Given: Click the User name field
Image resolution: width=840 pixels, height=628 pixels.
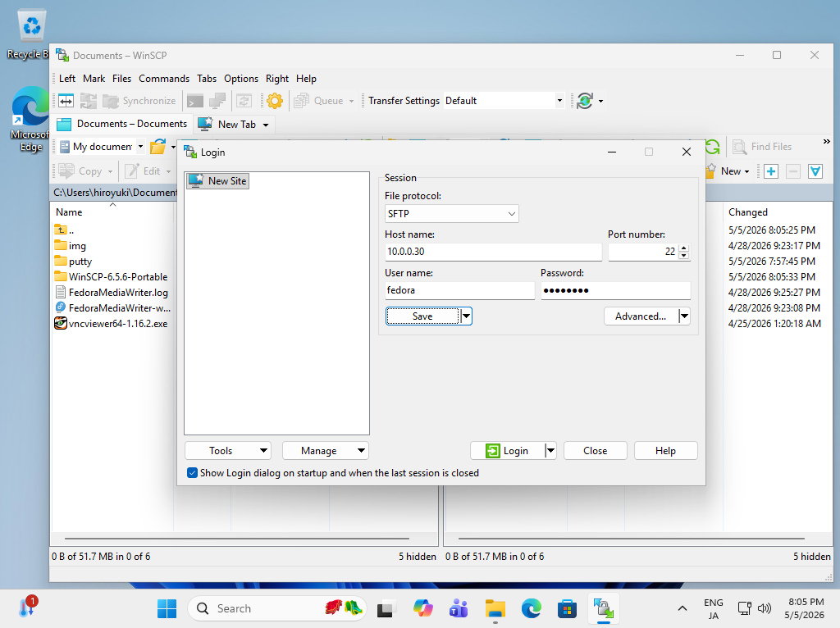Looking at the screenshot, I should point(459,290).
